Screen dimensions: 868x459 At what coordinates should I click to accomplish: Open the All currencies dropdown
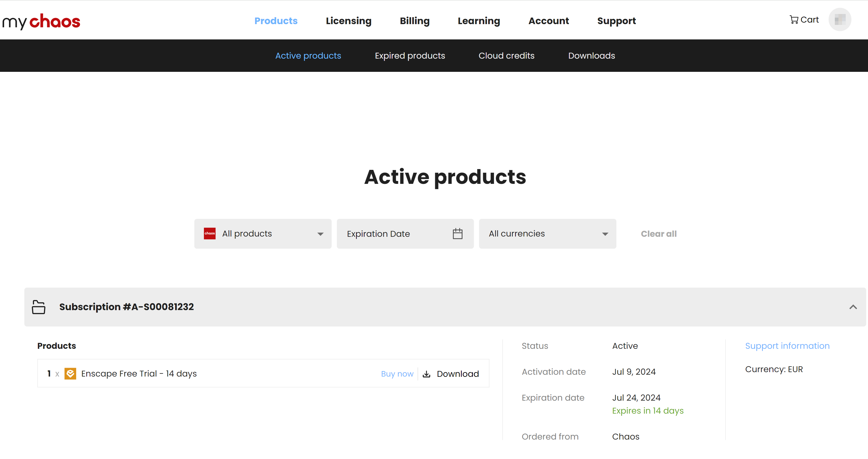tap(547, 234)
